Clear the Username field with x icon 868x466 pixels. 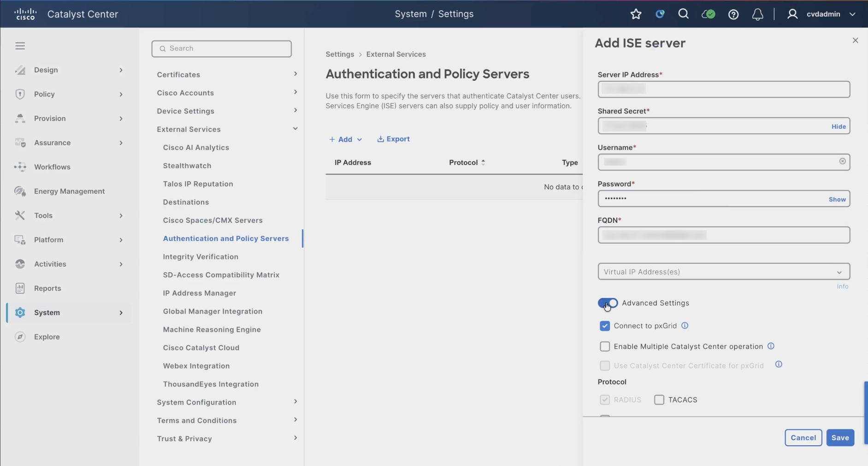(842, 161)
